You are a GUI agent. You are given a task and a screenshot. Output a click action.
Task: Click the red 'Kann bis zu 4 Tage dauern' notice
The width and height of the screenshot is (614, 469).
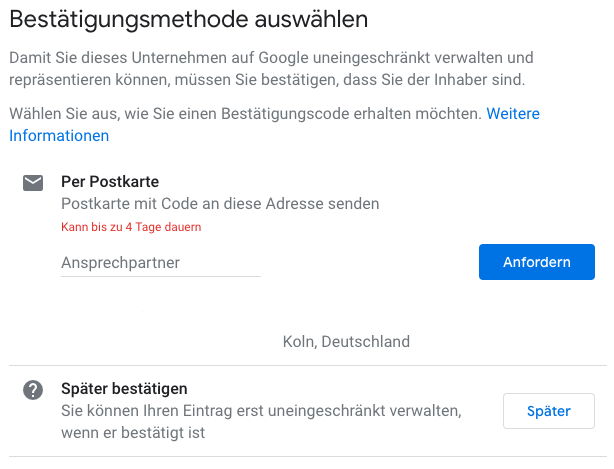131,227
